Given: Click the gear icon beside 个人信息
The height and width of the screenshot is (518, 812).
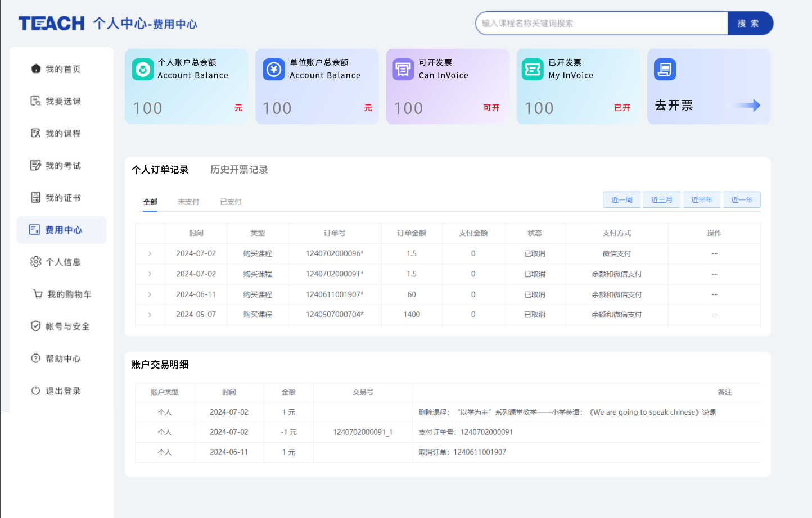Looking at the screenshot, I should (x=36, y=262).
